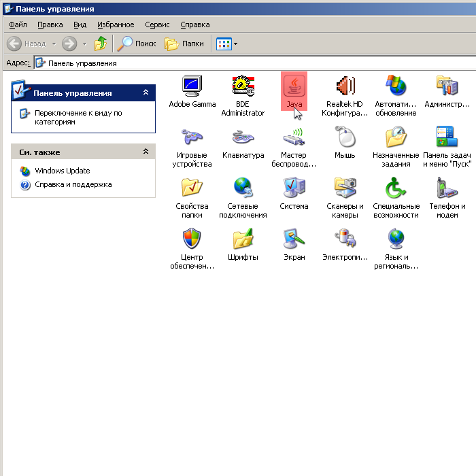Open Keyboard settings (Клавиатура)
The image size is (476, 476).
[243, 143]
